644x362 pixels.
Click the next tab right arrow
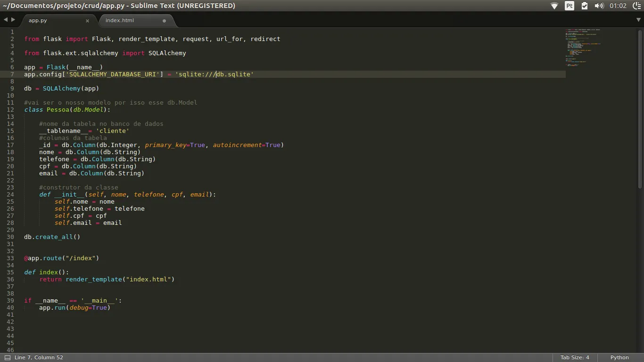point(13,20)
